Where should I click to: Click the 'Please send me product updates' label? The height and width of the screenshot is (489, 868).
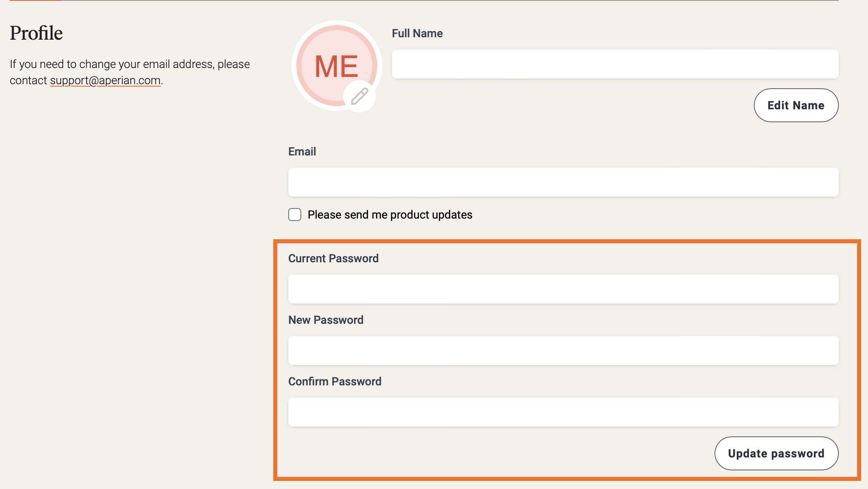(x=390, y=215)
